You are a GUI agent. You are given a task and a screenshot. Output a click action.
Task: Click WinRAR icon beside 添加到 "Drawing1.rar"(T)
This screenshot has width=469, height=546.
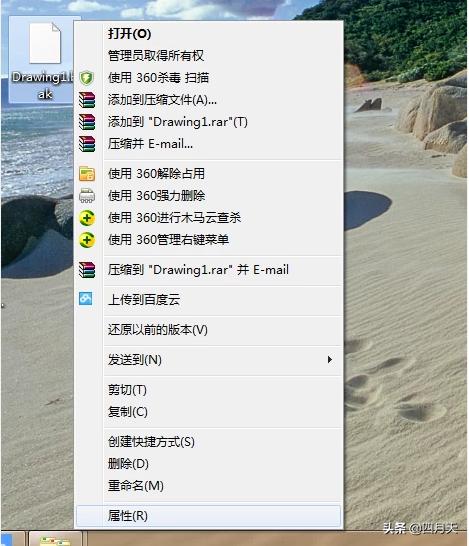87,122
